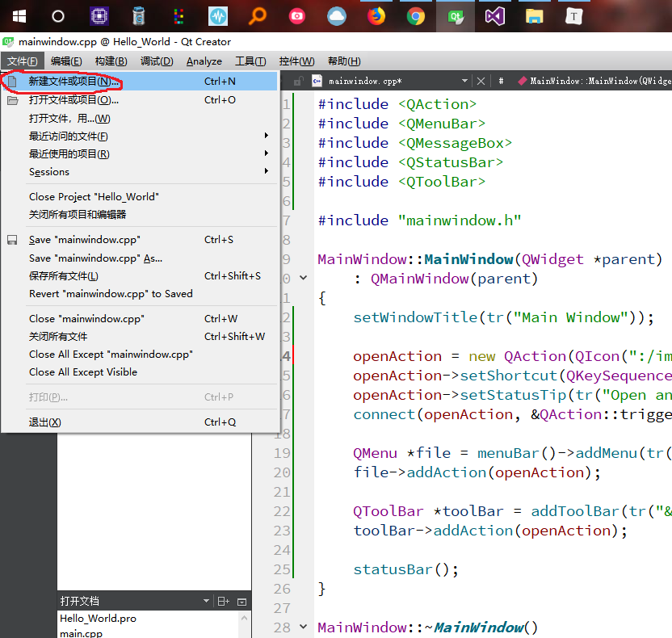
Task: Open the 编辑(E) menu
Action: click(x=66, y=61)
